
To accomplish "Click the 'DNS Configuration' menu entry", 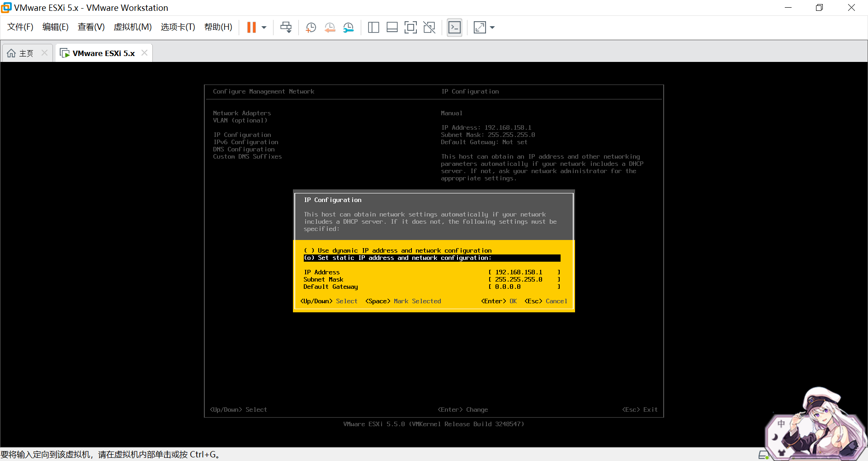I will (244, 149).
